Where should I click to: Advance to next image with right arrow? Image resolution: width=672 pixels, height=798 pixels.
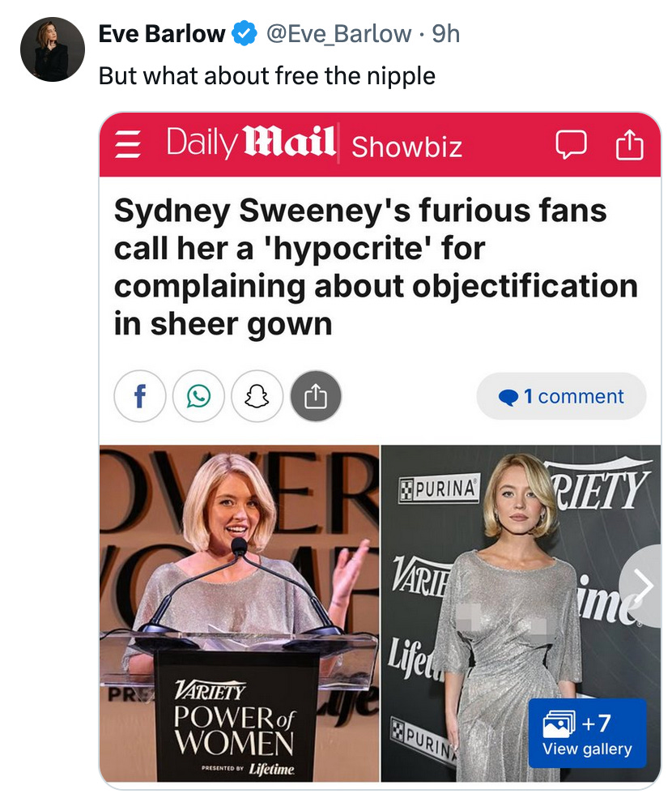643,586
